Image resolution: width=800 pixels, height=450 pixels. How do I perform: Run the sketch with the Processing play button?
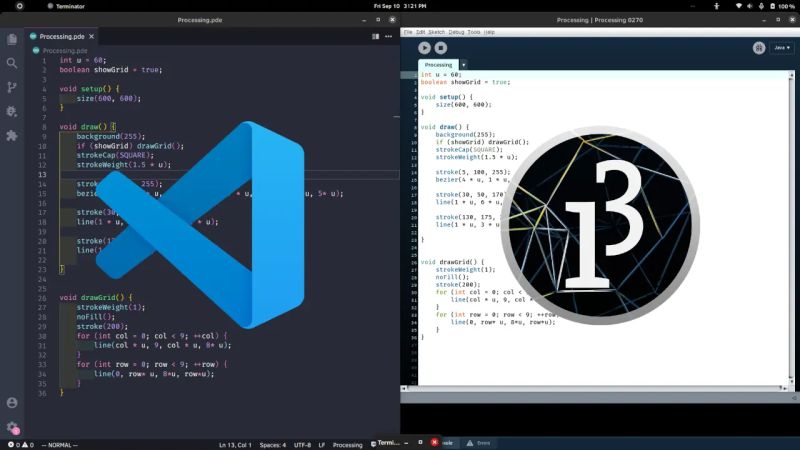[424, 48]
